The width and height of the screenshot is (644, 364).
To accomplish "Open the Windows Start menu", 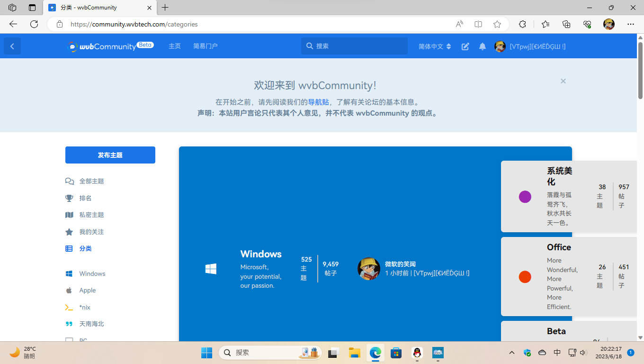I will (207, 353).
